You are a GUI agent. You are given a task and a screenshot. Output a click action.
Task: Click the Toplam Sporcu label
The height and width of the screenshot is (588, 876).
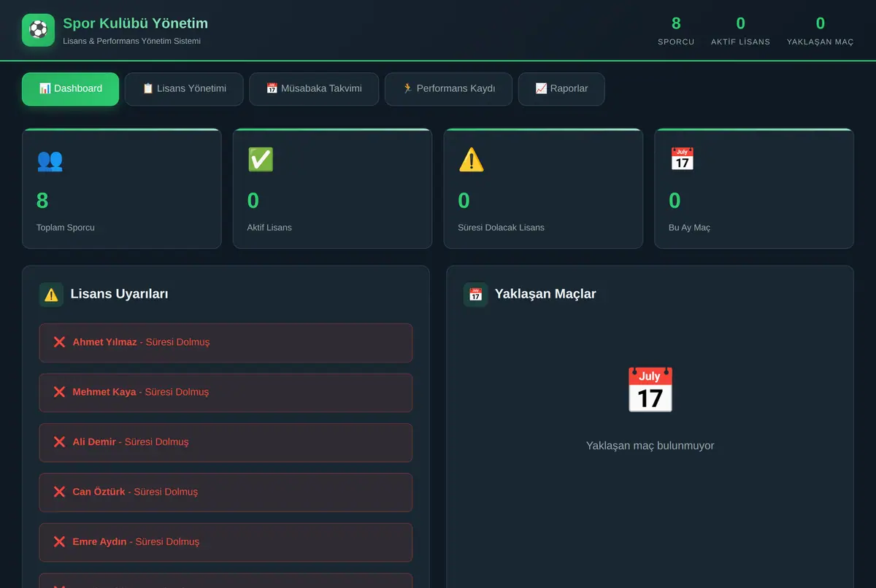click(x=66, y=228)
